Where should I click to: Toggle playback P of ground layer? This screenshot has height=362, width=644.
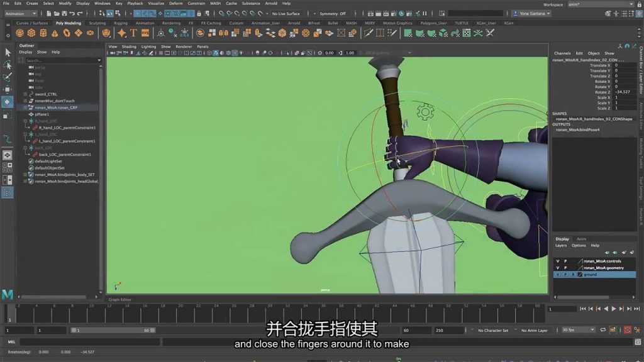pyautogui.click(x=565, y=274)
